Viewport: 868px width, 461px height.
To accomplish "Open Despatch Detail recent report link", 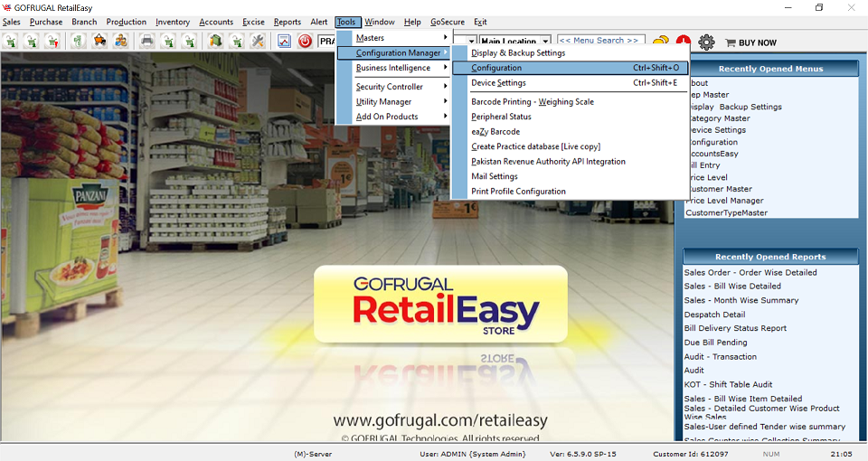I will click(716, 315).
